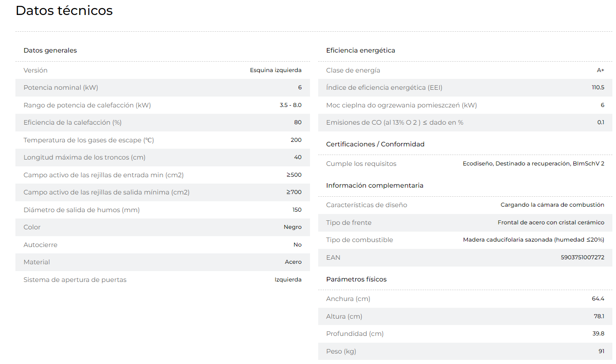Click the 'Clase de energía' label

[353, 70]
